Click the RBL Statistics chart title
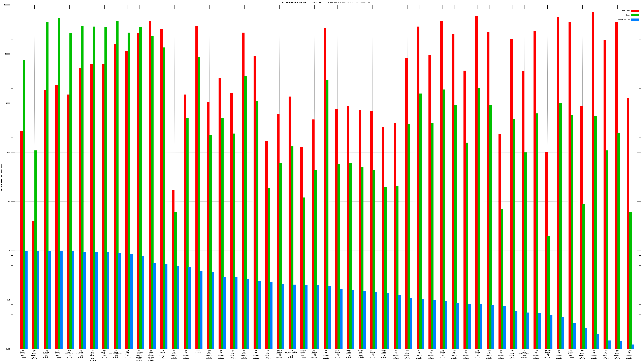644x362 pixels. pos(325,2)
